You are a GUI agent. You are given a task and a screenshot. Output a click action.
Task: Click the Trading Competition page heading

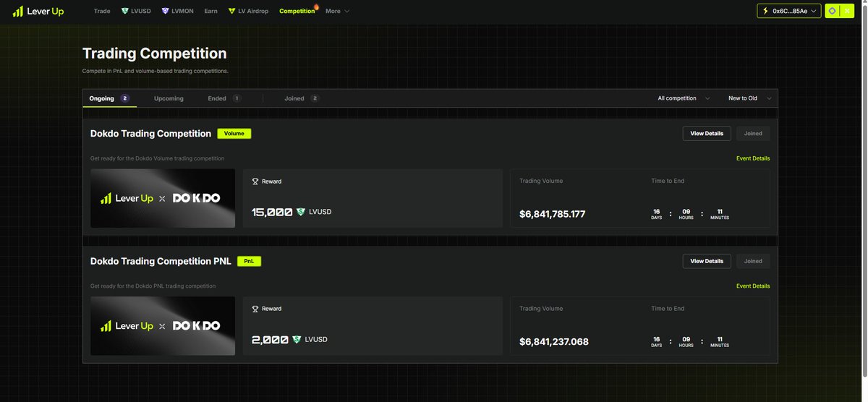(x=155, y=54)
